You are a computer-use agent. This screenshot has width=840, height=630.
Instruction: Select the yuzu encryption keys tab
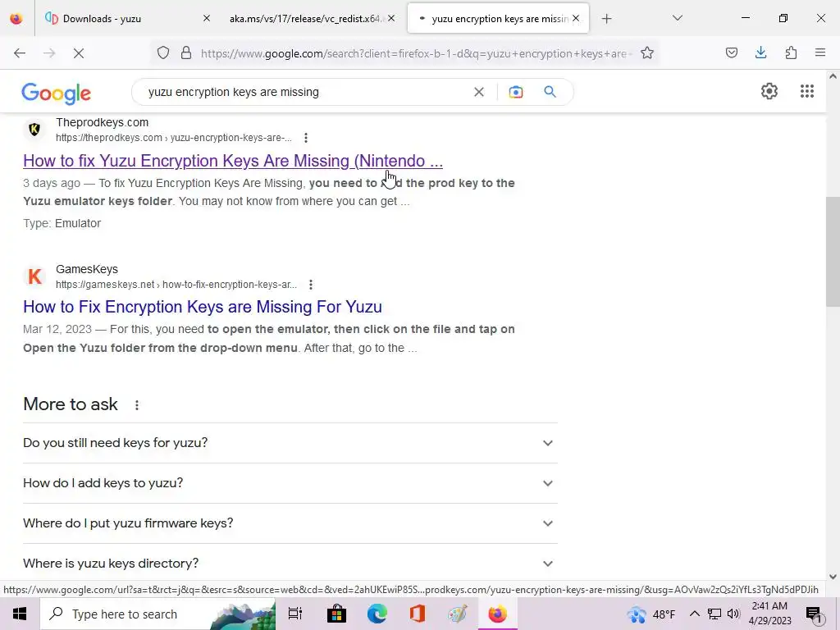point(498,19)
